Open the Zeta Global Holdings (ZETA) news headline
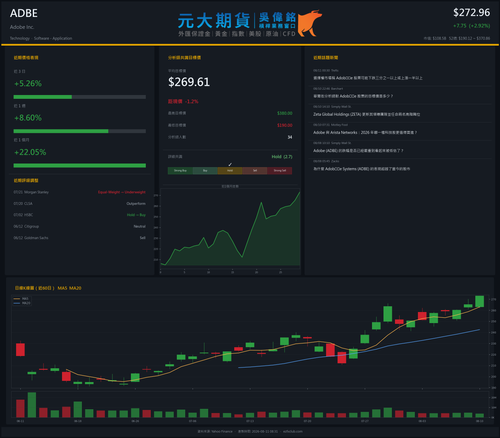This screenshot has width=500, height=438. pyautogui.click(x=366, y=114)
